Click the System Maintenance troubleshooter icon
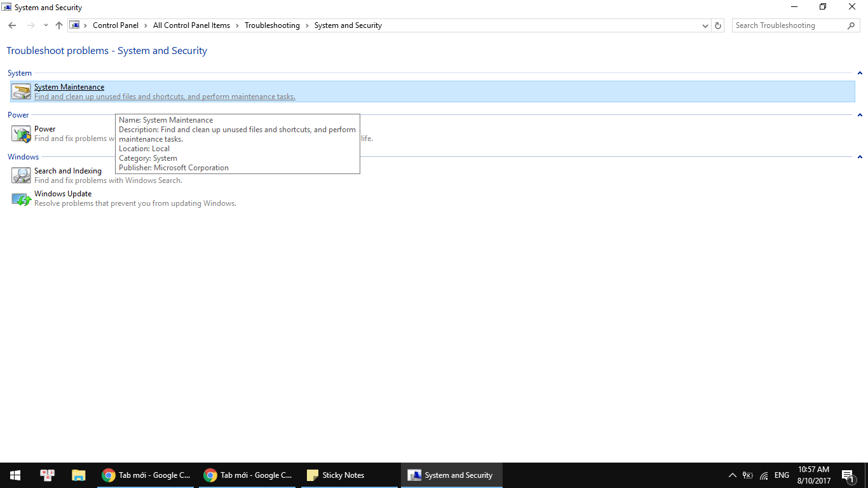Screen dimensions: 868x488 pos(21,91)
